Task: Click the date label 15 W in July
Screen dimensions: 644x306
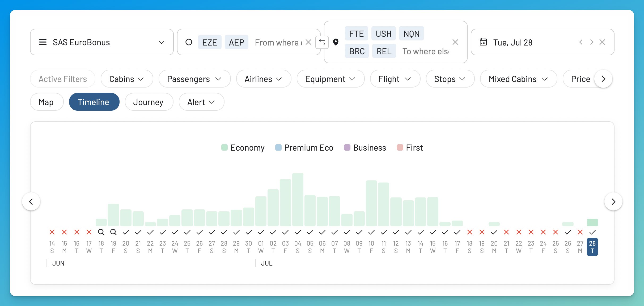Action: (x=433, y=247)
